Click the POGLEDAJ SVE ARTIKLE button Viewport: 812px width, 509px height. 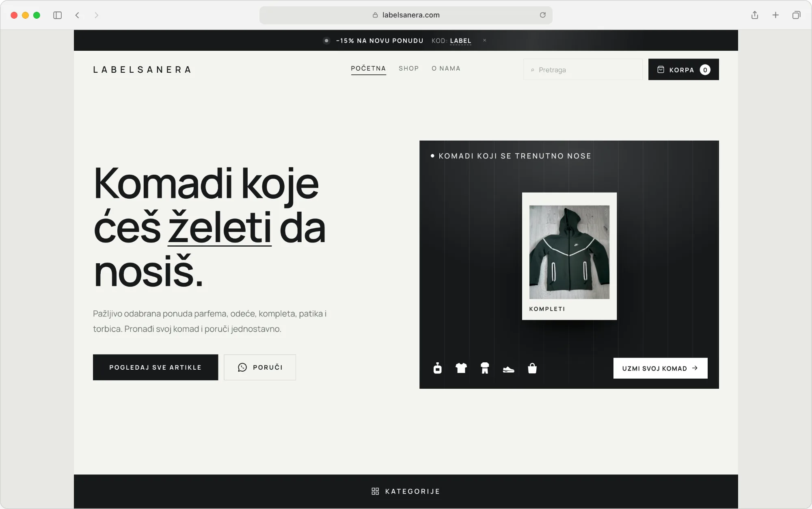(x=155, y=367)
